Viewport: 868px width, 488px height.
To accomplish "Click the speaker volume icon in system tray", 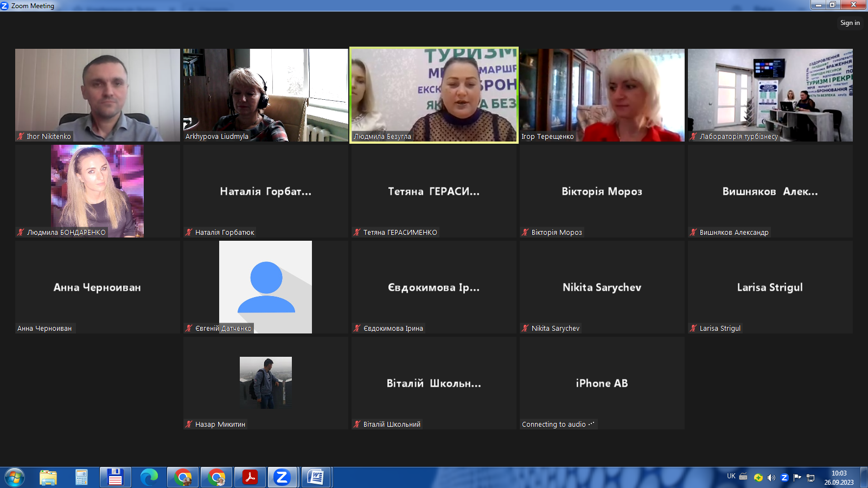I will click(x=771, y=478).
